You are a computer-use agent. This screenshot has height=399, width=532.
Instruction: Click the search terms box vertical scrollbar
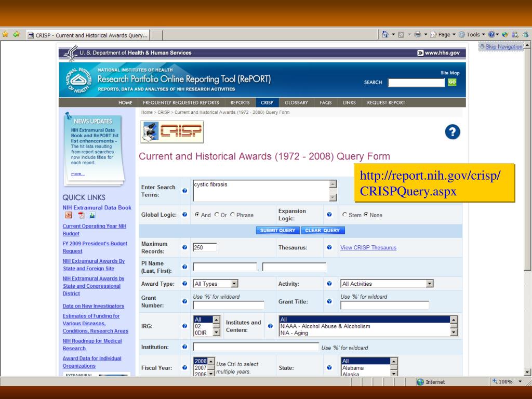point(333,191)
